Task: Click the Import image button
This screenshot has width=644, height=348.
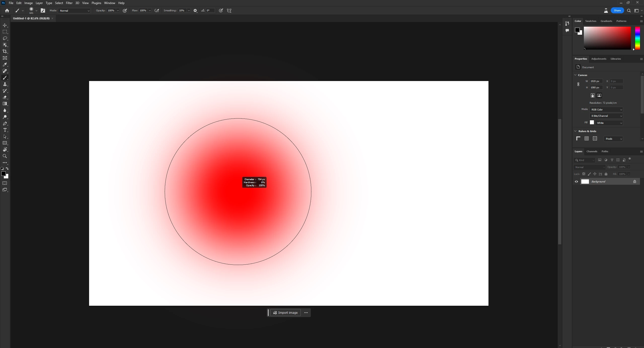Action: pos(285,313)
